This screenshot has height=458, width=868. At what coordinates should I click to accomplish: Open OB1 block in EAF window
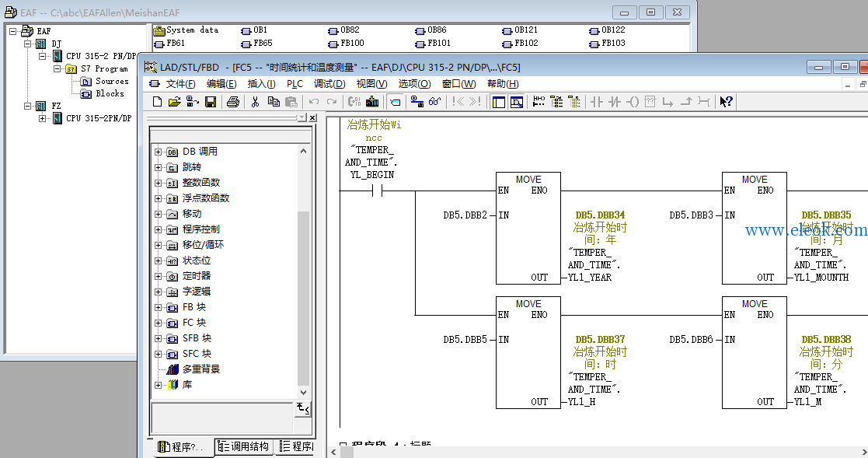(255, 30)
